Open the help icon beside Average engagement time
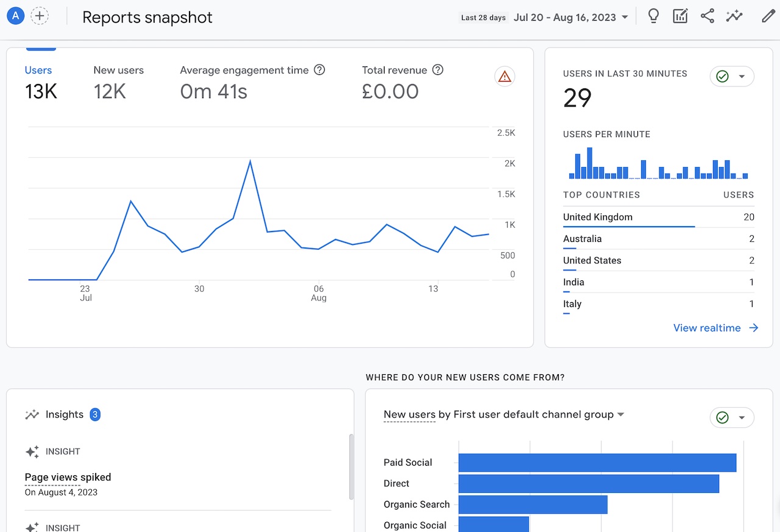 point(319,70)
